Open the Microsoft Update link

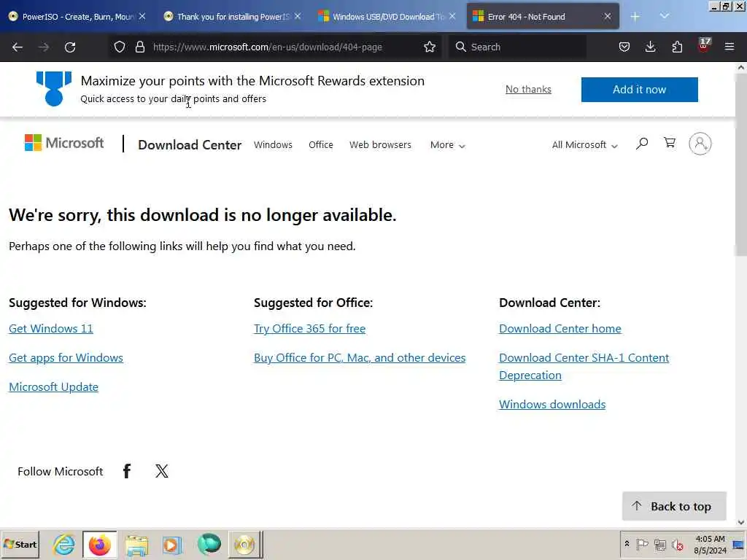point(53,386)
